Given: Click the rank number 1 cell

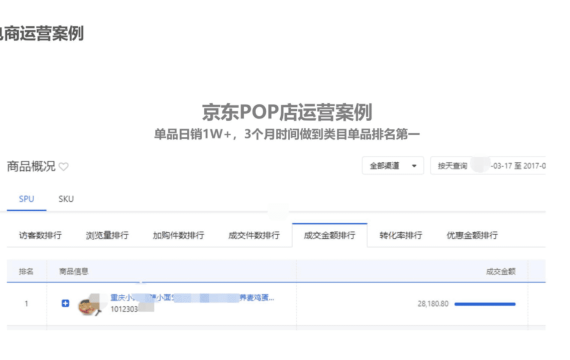Looking at the screenshot, I should 27,304.
